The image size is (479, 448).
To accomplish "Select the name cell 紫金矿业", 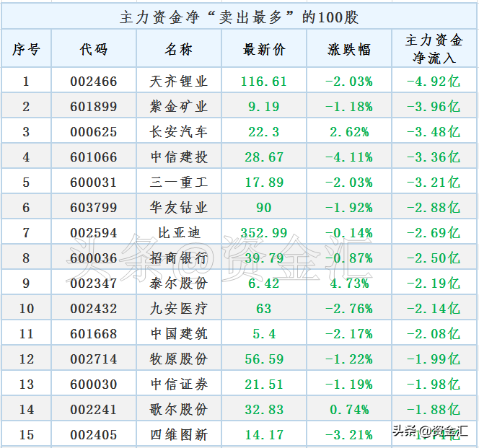I will click(x=179, y=107).
